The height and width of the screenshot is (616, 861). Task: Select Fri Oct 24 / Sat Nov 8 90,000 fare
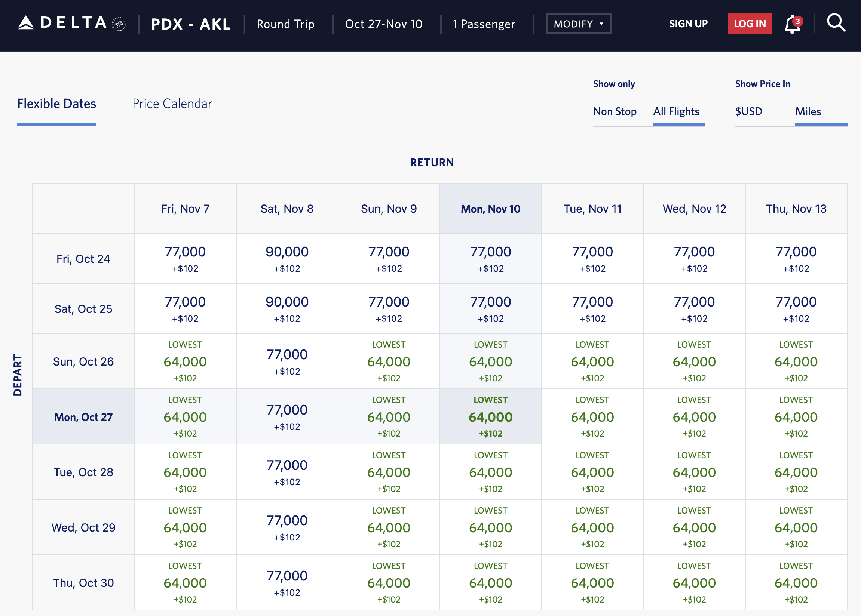tap(287, 258)
